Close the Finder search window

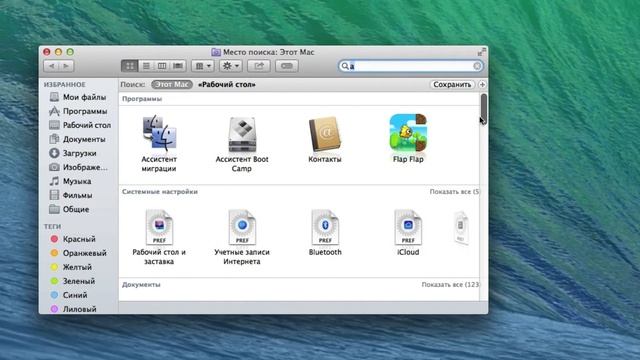click(47, 52)
